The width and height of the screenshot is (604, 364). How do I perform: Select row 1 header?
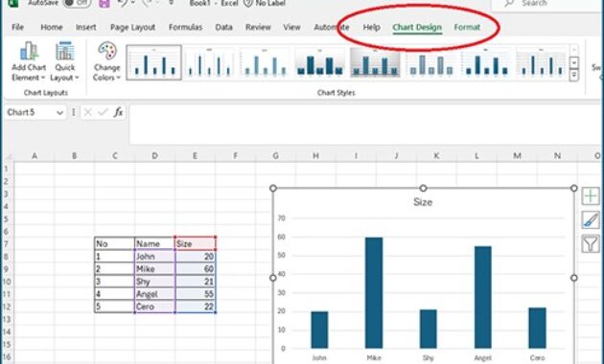[x=6, y=169]
